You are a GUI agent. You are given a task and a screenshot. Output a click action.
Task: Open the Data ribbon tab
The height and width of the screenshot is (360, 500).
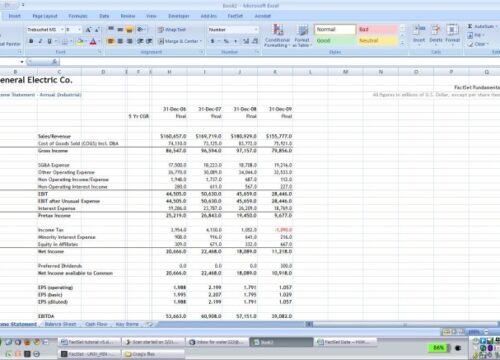tap(104, 16)
